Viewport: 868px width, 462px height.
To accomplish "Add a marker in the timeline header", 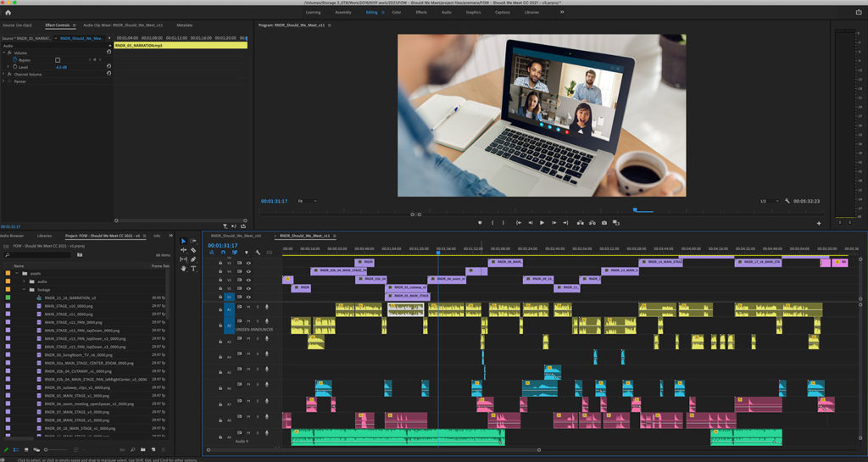I will pyautogui.click(x=247, y=253).
